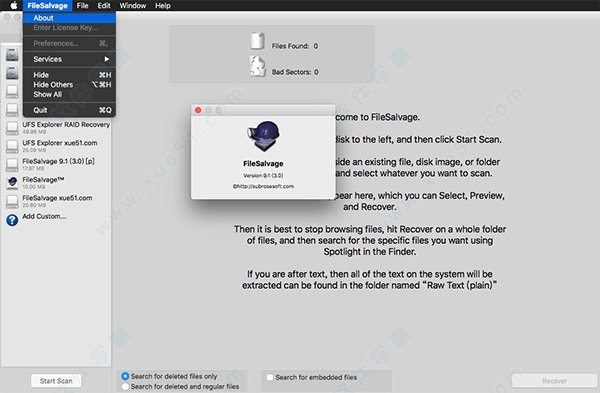Click the Files Found: 0 label
The height and width of the screenshot is (393, 600).
[x=295, y=46]
